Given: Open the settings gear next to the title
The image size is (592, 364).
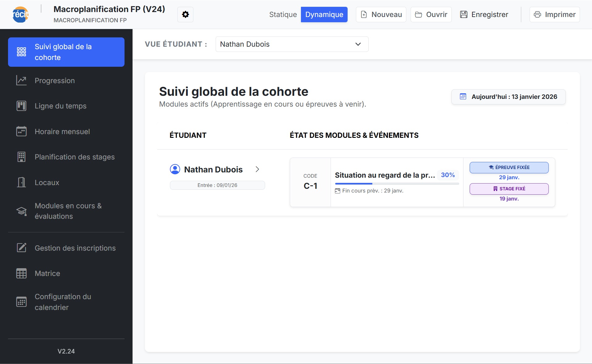Looking at the screenshot, I should click(x=185, y=14).
